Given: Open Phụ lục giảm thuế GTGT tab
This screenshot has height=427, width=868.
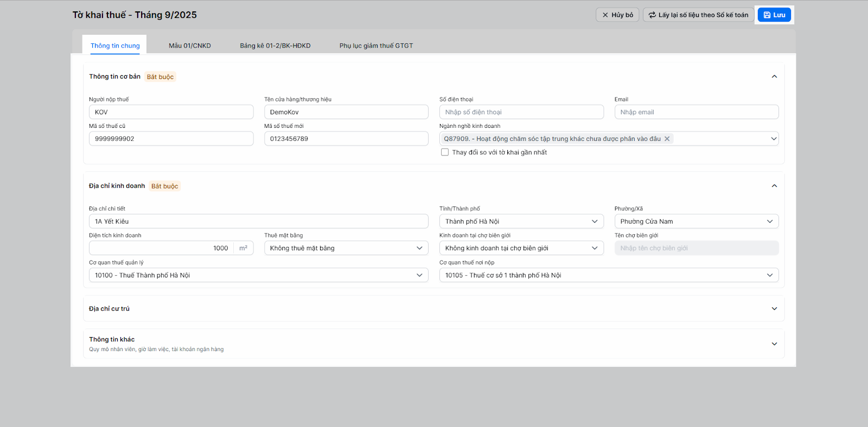Looking at the screenshot, I should (x=376, y=46).
